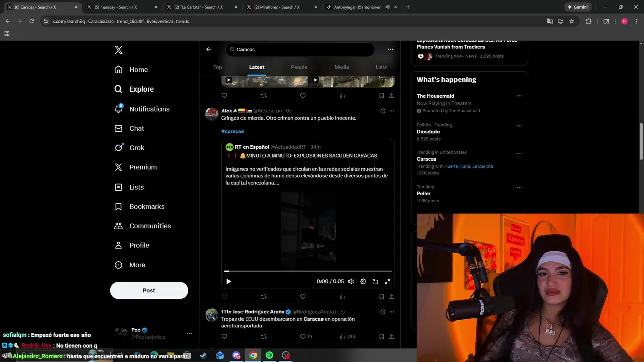The height and width of the screenshot is (362, 644).
Task: Open Grok in the sidebar
Action: coord(129,148)
